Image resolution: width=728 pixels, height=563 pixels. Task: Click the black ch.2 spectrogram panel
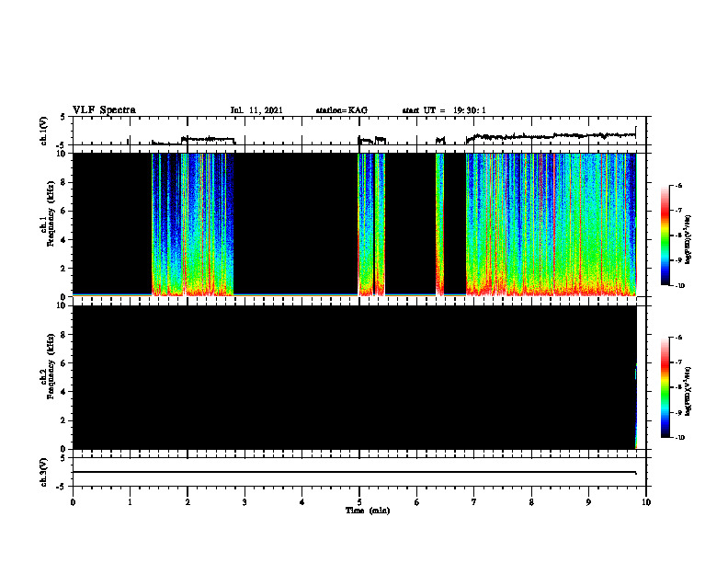pyautogui.click(x=354, y=377)
